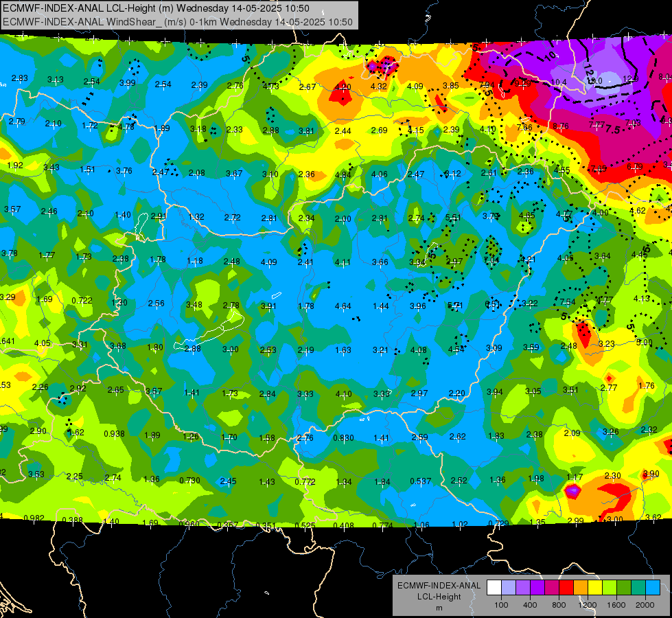Click the grid value 6.79
This screenshot has height=618, width=672.
(x=635, y=166)
